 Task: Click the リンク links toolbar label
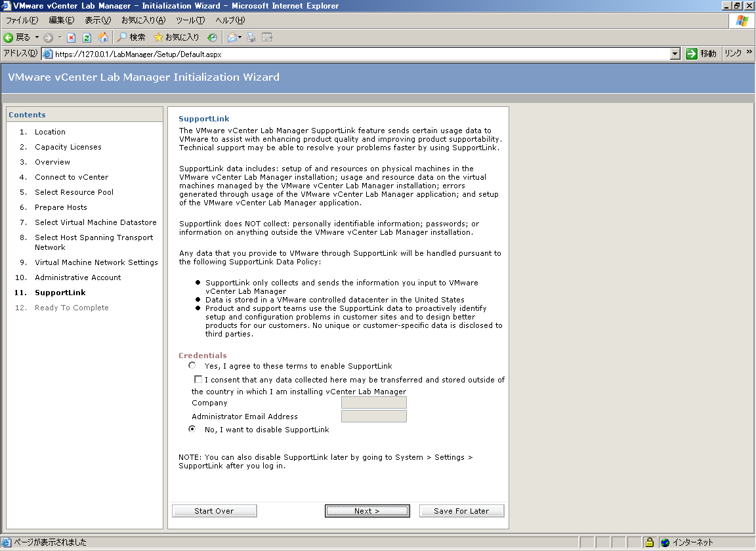pyautogui.click(x=733, y=54)
